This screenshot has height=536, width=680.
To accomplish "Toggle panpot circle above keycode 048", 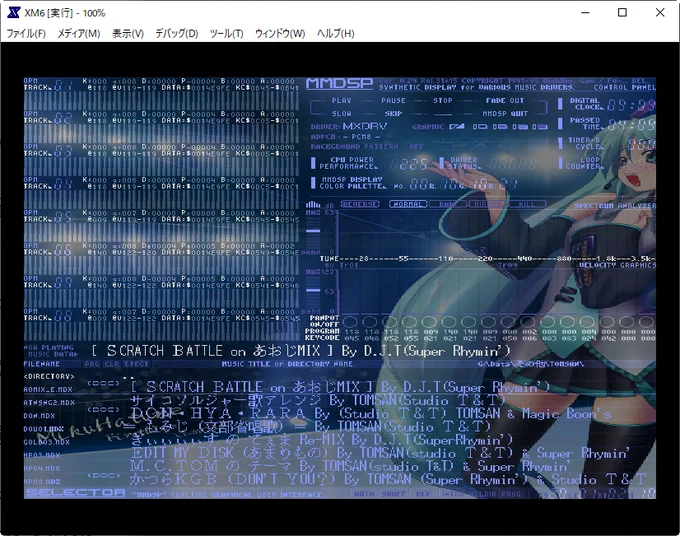I will 370,322.
